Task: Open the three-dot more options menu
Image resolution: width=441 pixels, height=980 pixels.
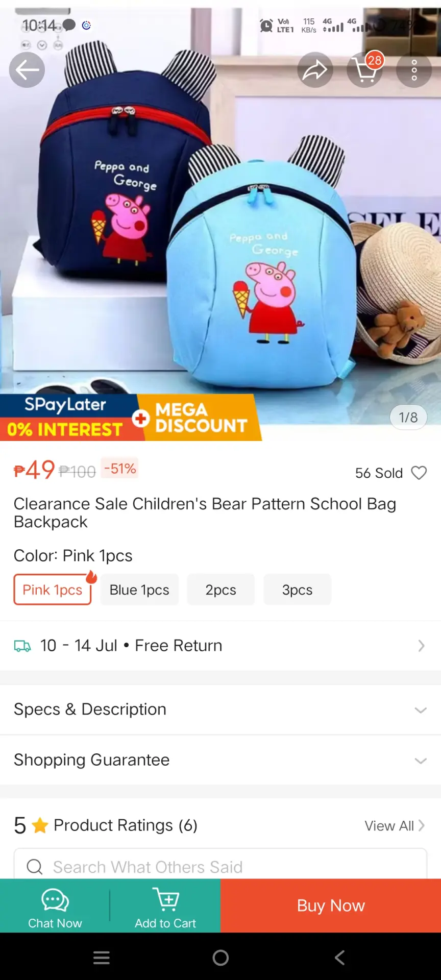Action: [x=414, y=70]
